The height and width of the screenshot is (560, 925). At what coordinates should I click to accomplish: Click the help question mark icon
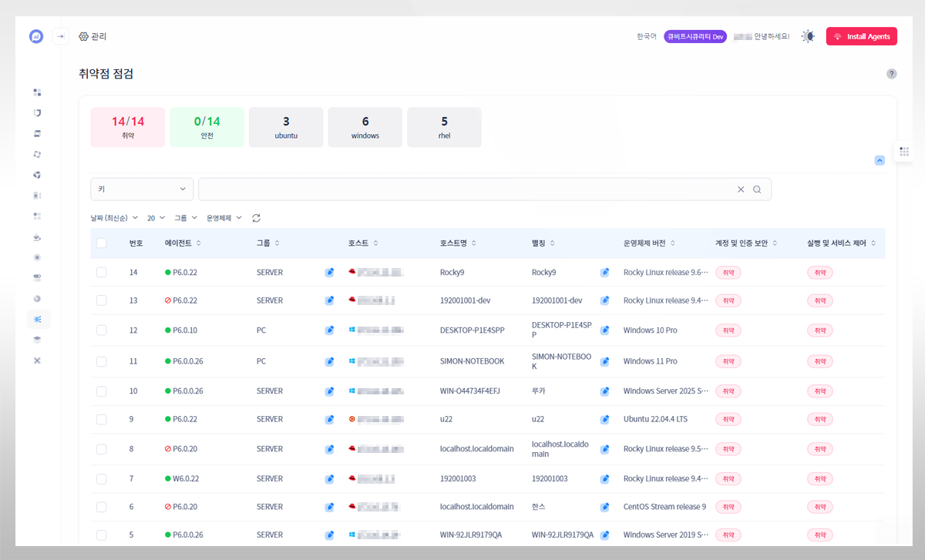click(x=891, y=74)
